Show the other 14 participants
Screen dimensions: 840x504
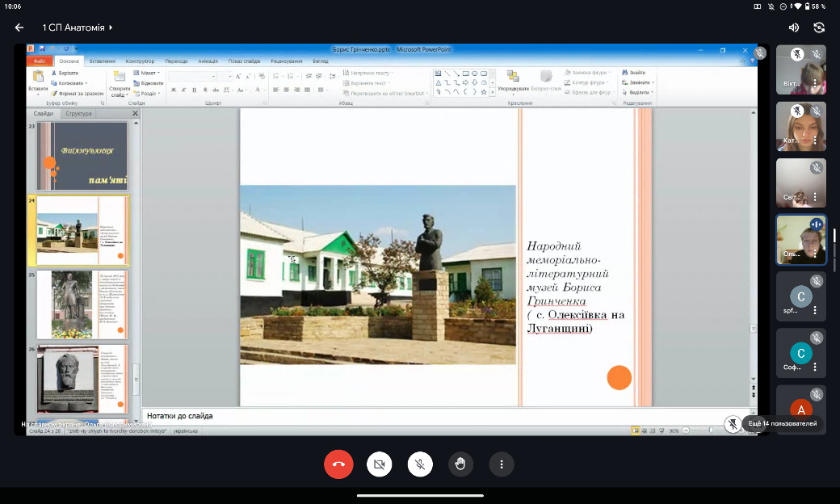click(782, 423)
